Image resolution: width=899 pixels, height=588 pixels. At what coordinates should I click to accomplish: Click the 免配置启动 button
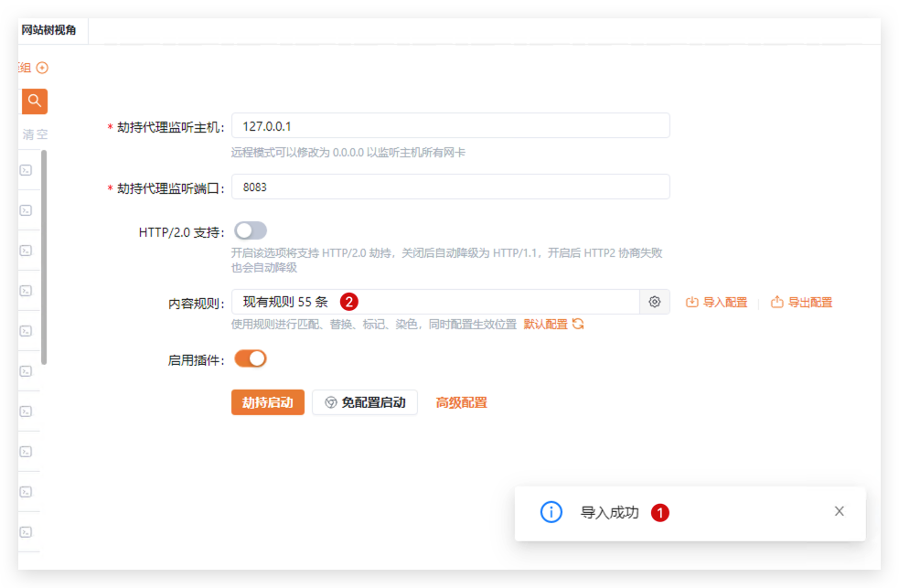365,402
